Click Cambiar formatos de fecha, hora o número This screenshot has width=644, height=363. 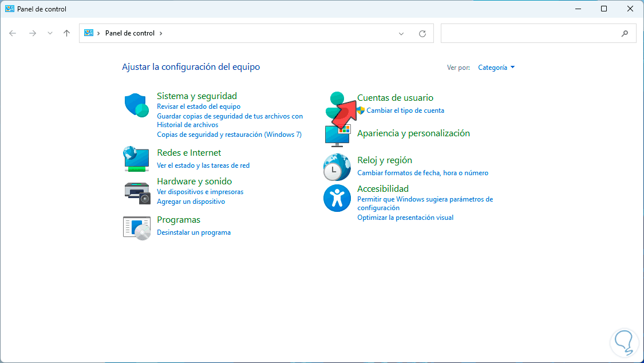[x=422, y=173]
